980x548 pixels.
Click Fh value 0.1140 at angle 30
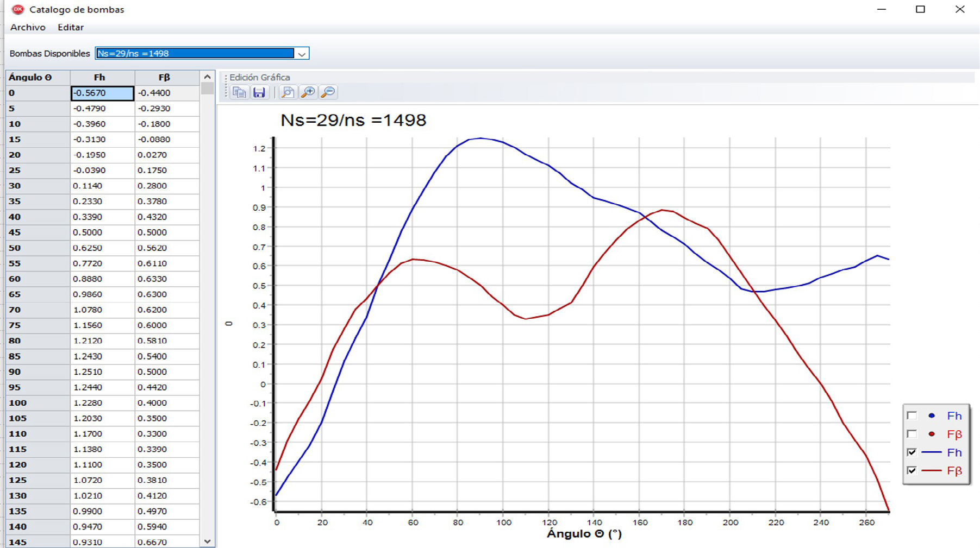(102, 186)
